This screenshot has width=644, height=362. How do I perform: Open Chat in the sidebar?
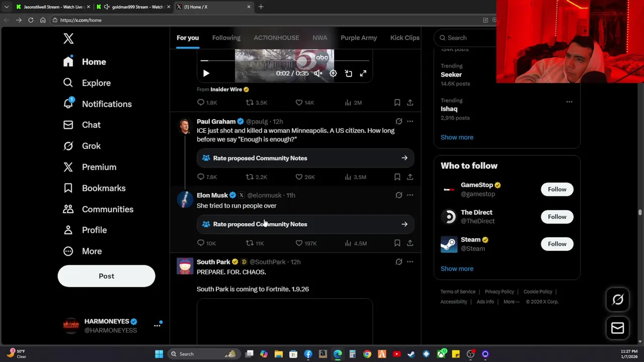point(82,125)
